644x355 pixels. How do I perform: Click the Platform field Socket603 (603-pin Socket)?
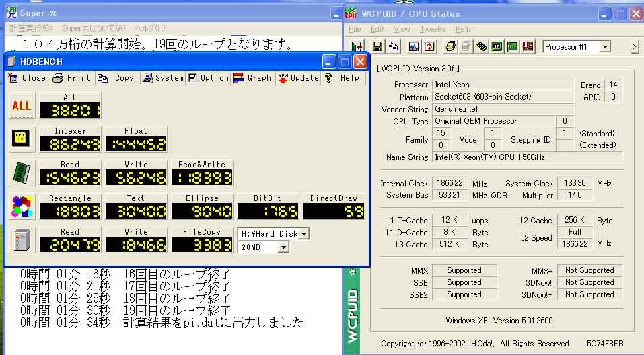point(503,97)
